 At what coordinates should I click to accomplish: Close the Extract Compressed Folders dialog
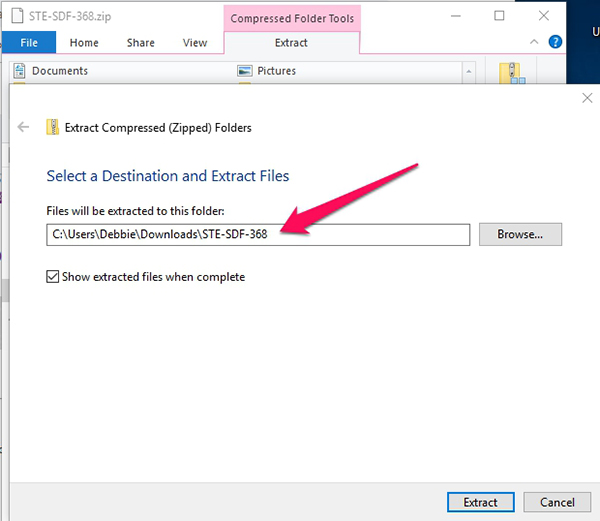point(587,98)
